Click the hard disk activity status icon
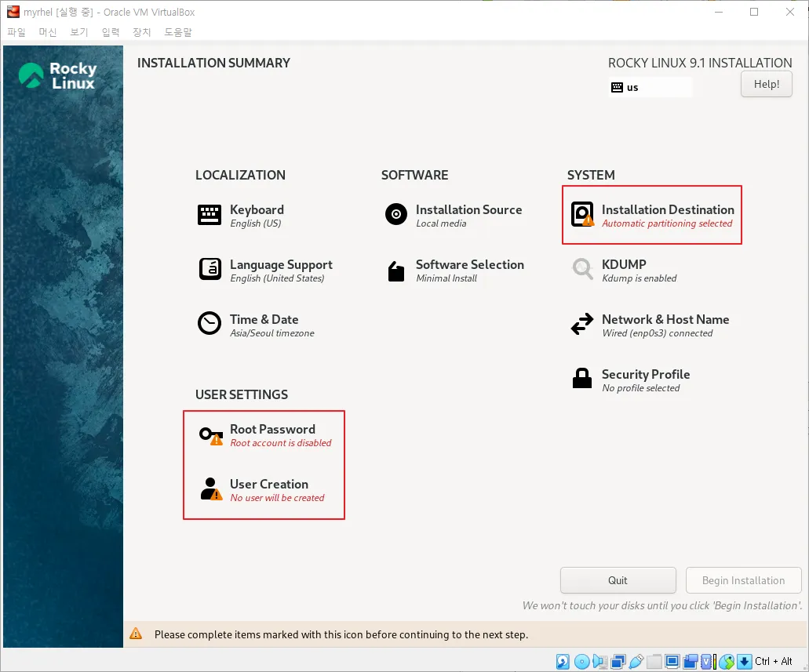Image resolution: width=809 pixels, height=672 pixels. [563, 661]
